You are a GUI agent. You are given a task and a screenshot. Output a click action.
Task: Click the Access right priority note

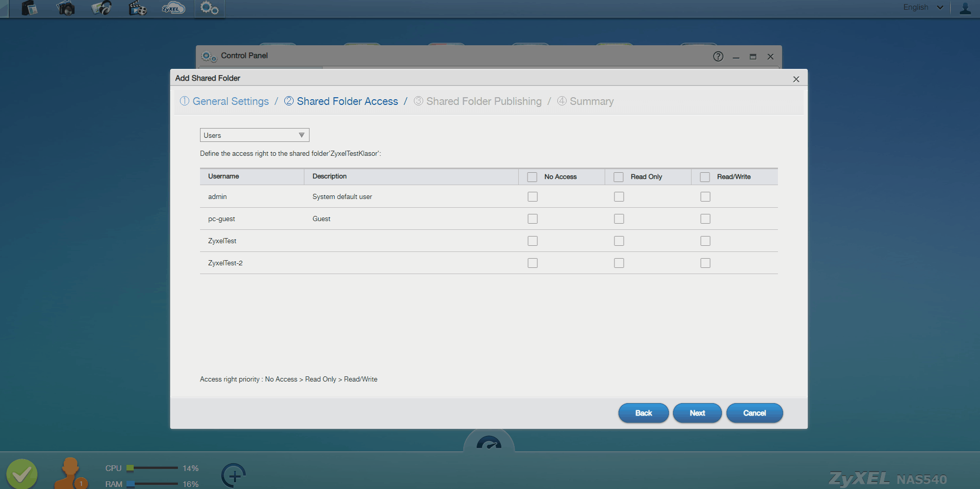[x=288, y=379]
